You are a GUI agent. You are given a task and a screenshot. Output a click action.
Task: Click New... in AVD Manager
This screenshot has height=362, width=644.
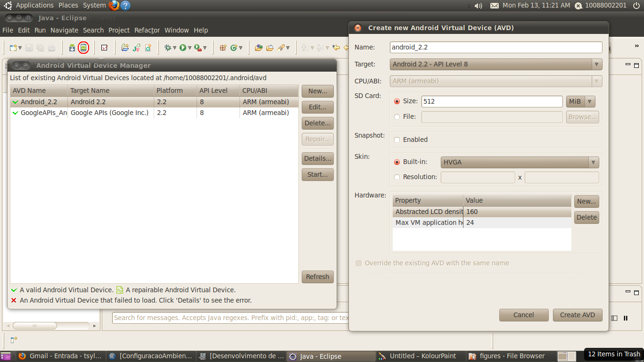coord(318,91)
